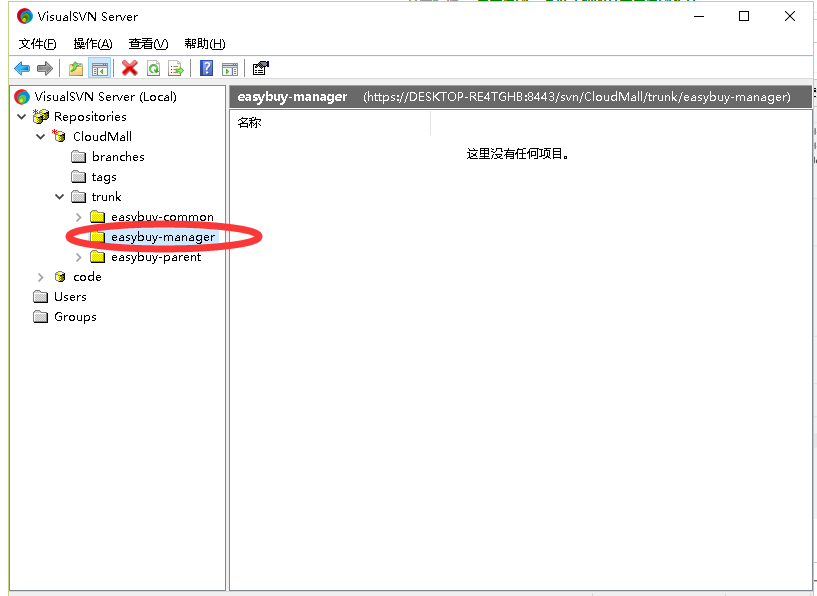
Task: Select the code label
Action: point(87,277)
